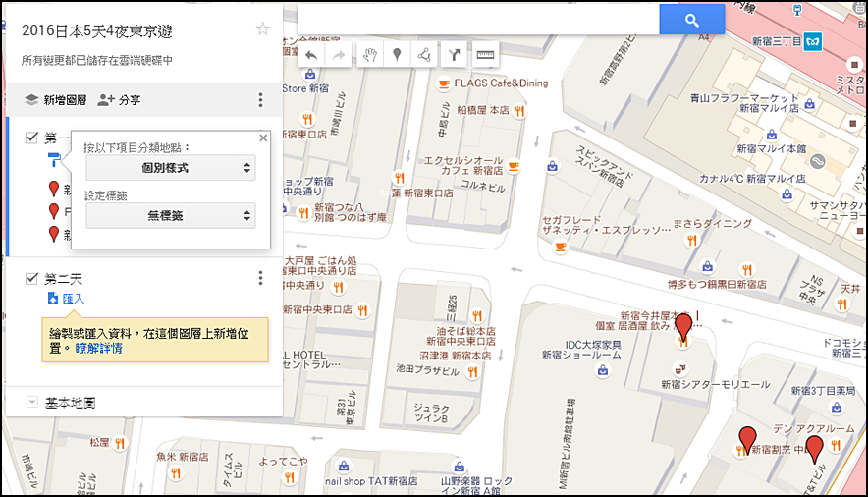868x497 pixels.
Task: Click the second red pin in layer list
Action: tap(54, 211)
